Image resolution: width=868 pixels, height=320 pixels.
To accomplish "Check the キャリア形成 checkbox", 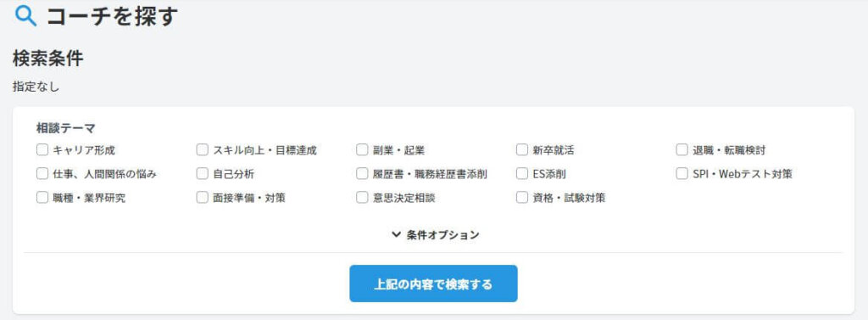I will click(x=42, y=149).
